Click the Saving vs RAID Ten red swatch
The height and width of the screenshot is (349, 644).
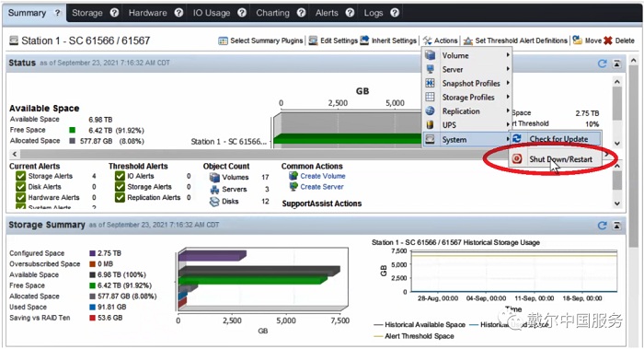[x=92, y=318]
